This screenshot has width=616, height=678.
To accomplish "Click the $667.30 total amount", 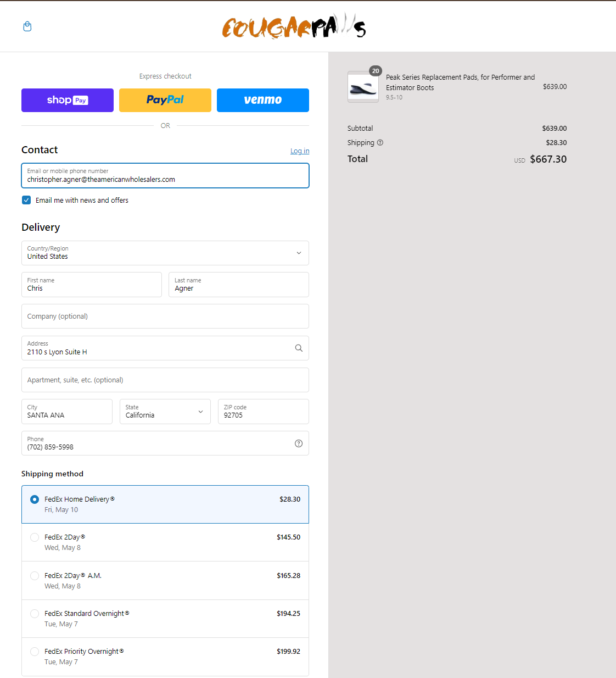I will 548,159.
